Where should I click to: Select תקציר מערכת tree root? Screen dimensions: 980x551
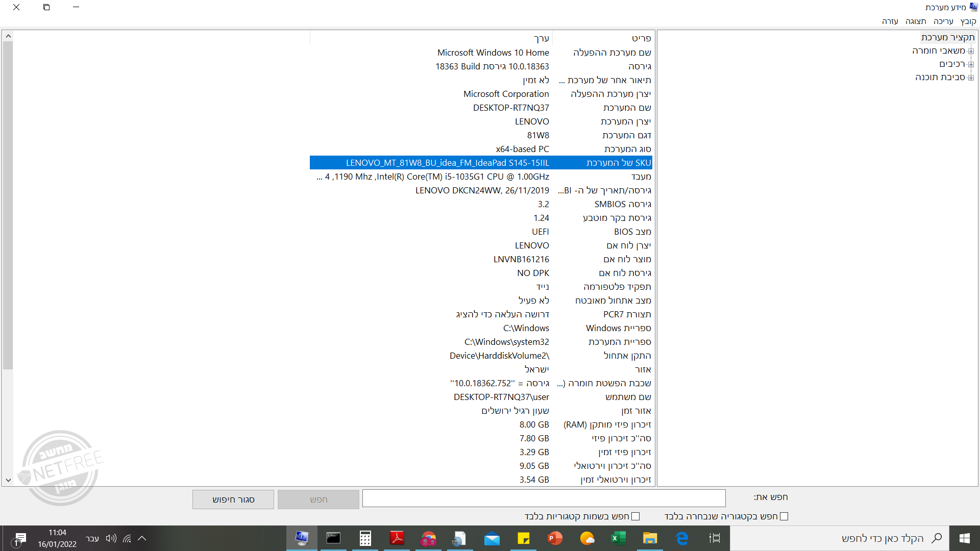tap(948, 37)
